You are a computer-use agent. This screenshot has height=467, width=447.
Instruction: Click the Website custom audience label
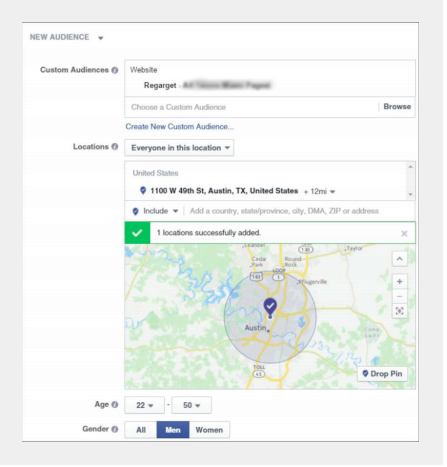coord(144,70)
